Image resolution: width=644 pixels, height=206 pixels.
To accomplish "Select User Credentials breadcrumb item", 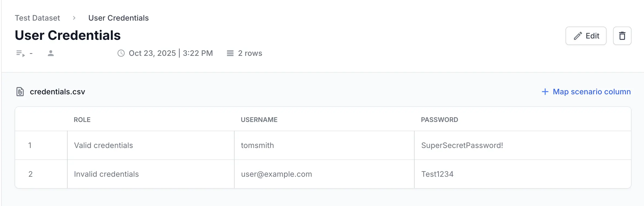I will click(118, 18).
